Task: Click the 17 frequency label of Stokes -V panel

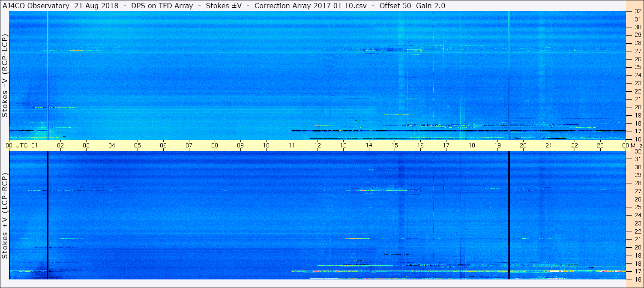Action: point(638,131)
